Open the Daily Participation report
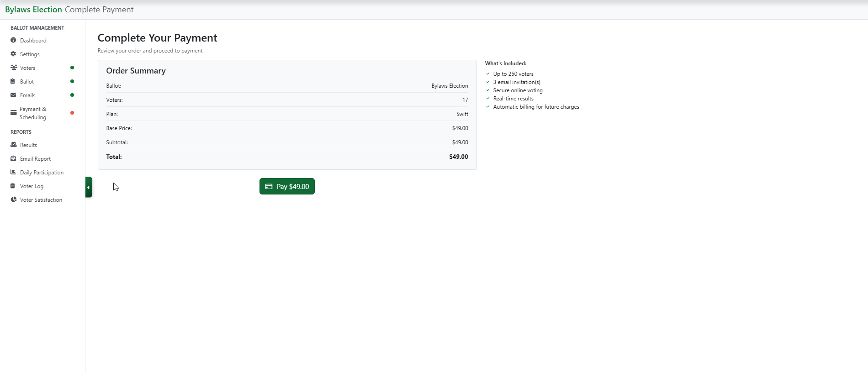 pos(42,173)
